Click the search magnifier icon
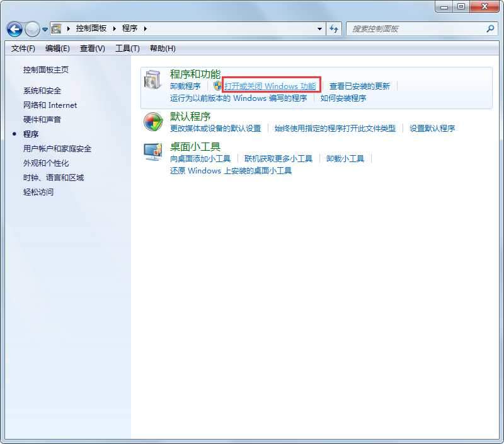The height and width of the screenshot is (444, 504). point(491,28)
